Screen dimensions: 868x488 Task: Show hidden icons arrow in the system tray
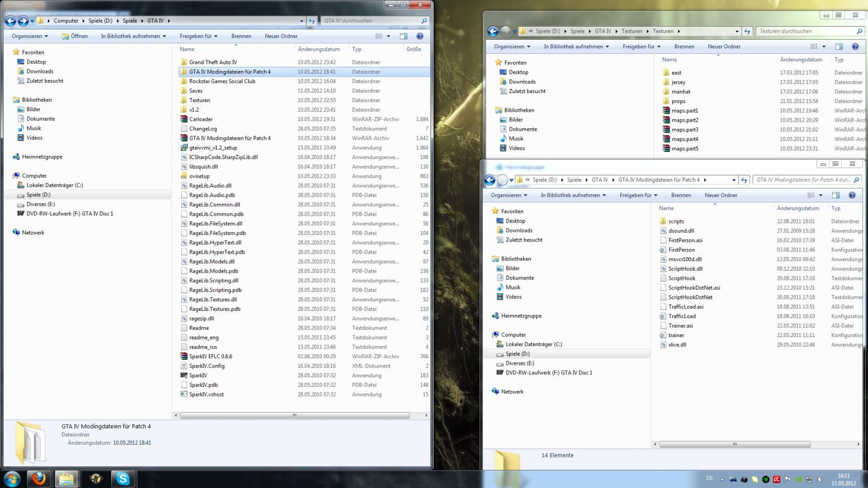tap(722, 479)
